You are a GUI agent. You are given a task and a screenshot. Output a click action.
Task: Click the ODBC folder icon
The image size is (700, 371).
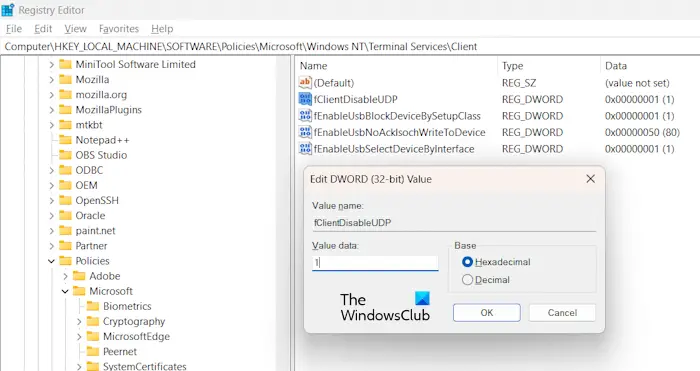[65, 170]
